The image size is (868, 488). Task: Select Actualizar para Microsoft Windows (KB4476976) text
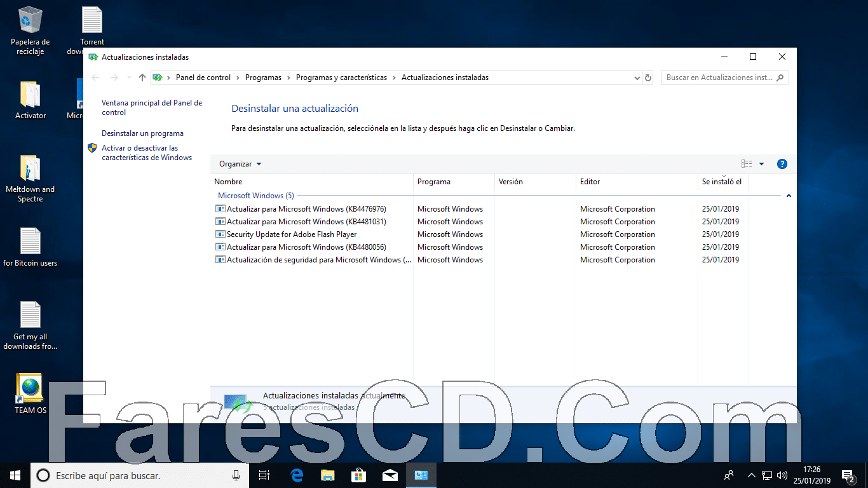[x=306, y=209]
